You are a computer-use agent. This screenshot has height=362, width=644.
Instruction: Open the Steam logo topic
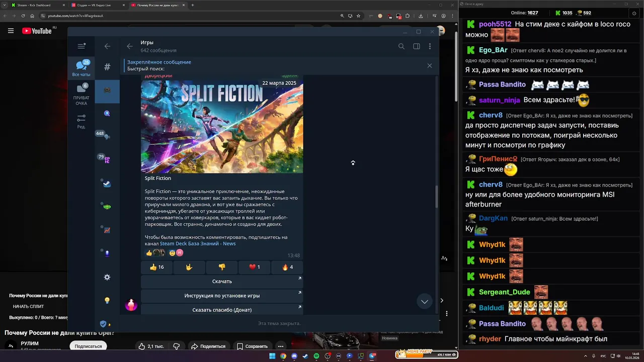click(x=107, y=184)
